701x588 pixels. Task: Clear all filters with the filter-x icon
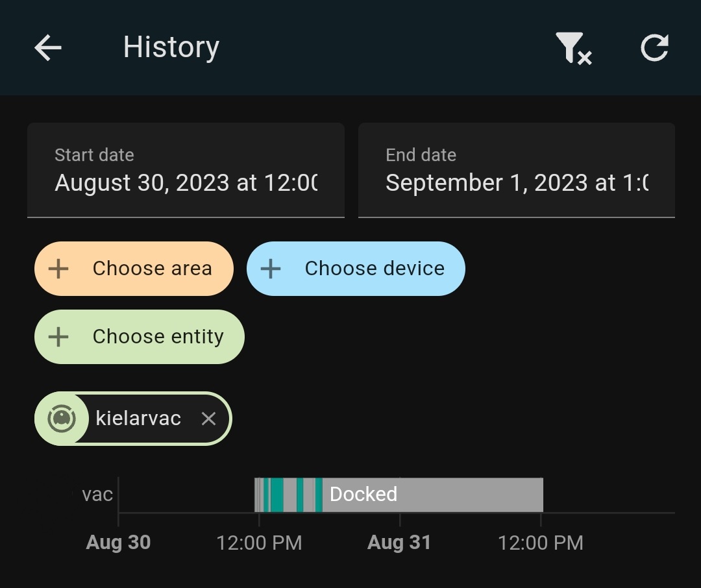[574, 47]
